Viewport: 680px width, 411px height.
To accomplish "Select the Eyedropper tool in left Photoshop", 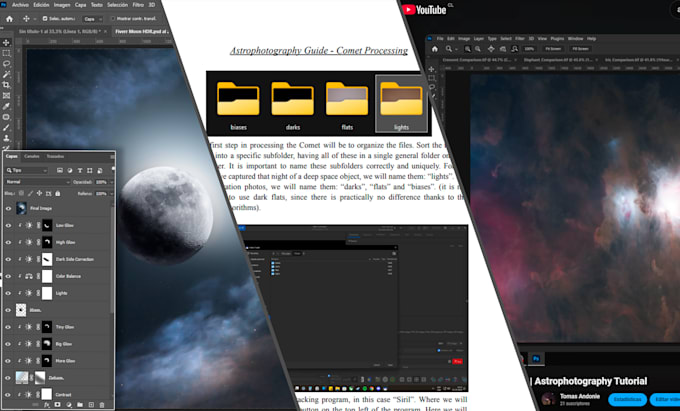I will pos(6,106).
